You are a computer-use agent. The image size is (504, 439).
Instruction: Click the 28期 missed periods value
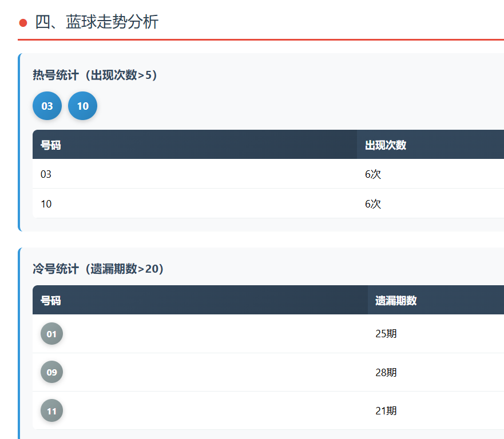pos(386,373)
